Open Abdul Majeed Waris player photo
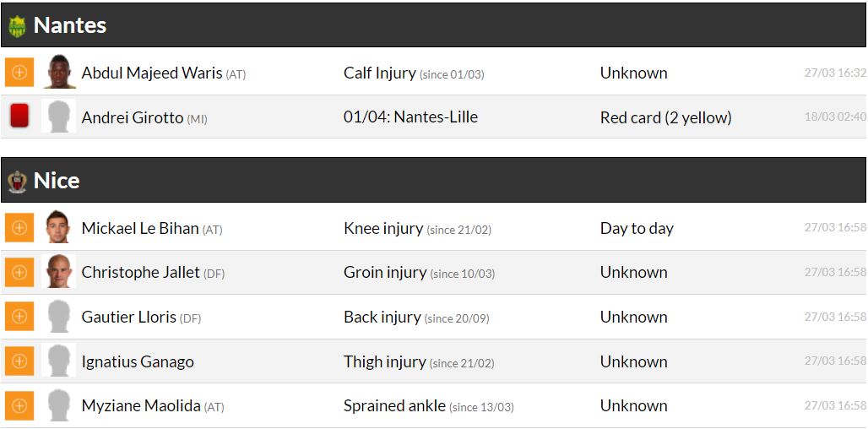The width and height of the screenshot is (868, 429). click(x=59, y=73)
